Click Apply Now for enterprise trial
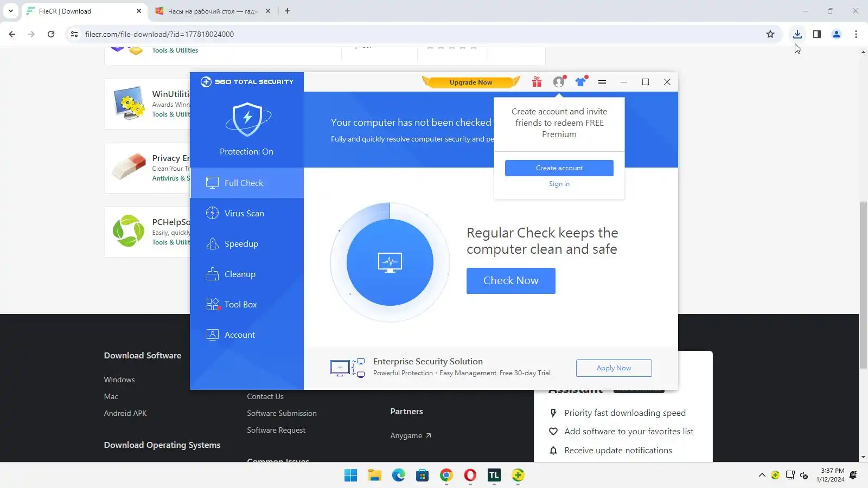This screenshot has height=488, width=868. click(614, 368)
